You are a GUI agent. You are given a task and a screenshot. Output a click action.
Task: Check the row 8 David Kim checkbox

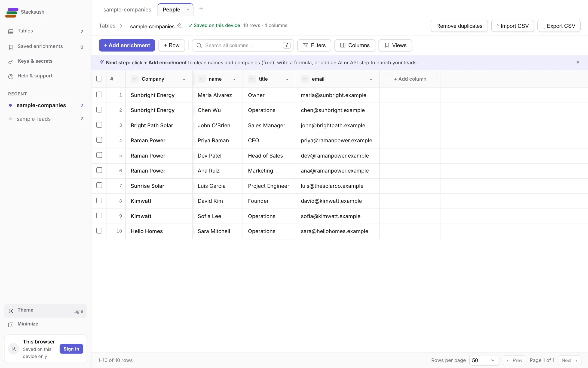coord(99,201)
